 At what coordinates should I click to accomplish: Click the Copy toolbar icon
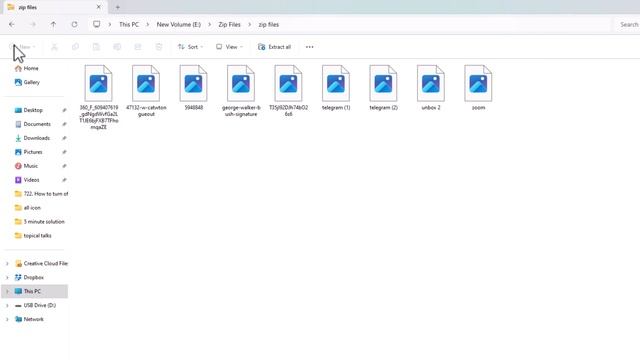pyautogui.click(x=75, y=47)
